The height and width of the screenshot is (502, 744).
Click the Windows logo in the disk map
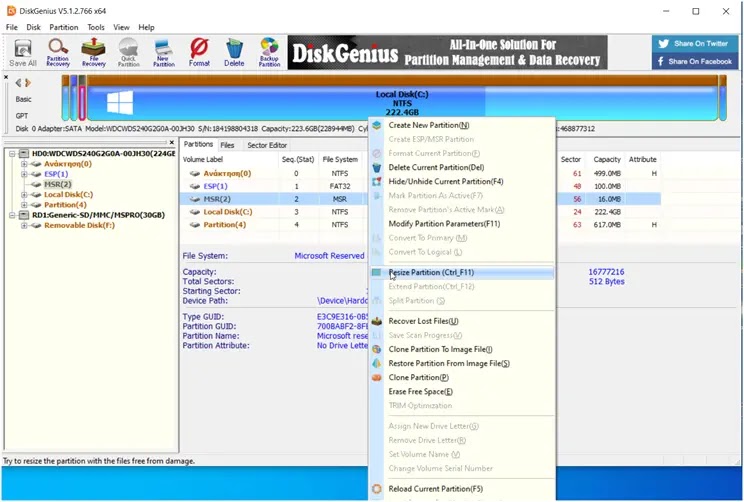pos(120,103)
